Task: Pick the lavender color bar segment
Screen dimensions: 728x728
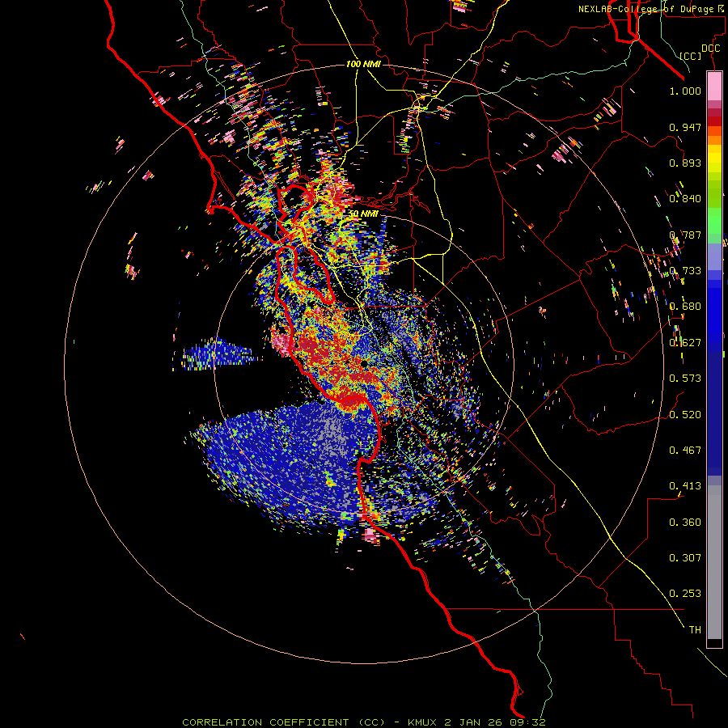Action: [x=714, y=256]
